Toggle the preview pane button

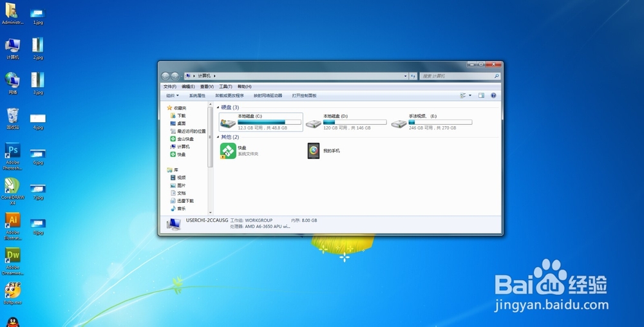tap(481, 96)
